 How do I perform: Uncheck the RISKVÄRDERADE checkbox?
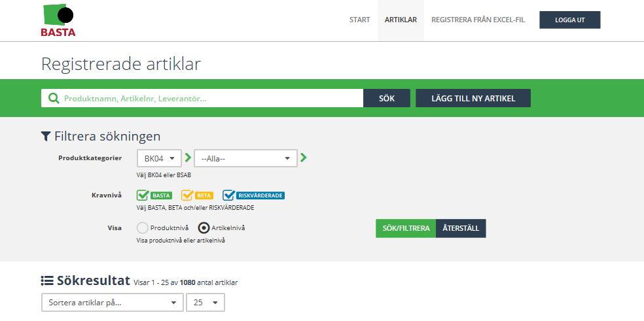[229, 195]
